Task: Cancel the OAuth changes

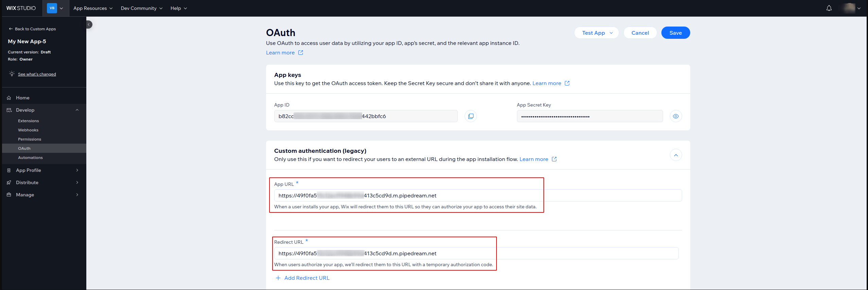Action: coord(640,33)
